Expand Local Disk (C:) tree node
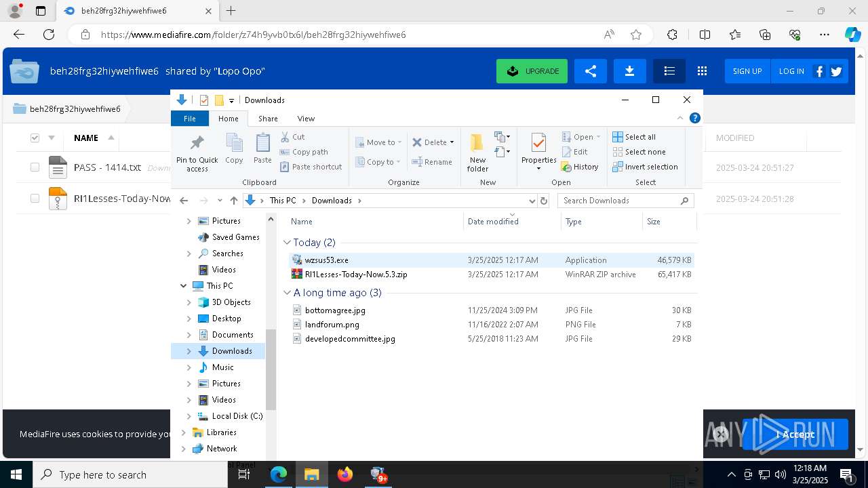The image size is (868, 488). pyautogui.click(x=189, y=416)
